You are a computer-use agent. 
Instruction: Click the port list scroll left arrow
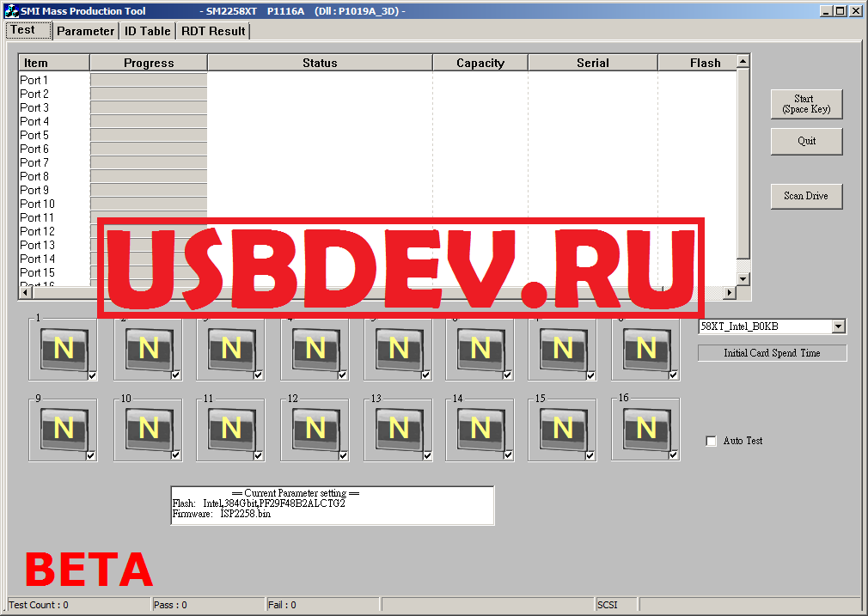tap(26, 292)
